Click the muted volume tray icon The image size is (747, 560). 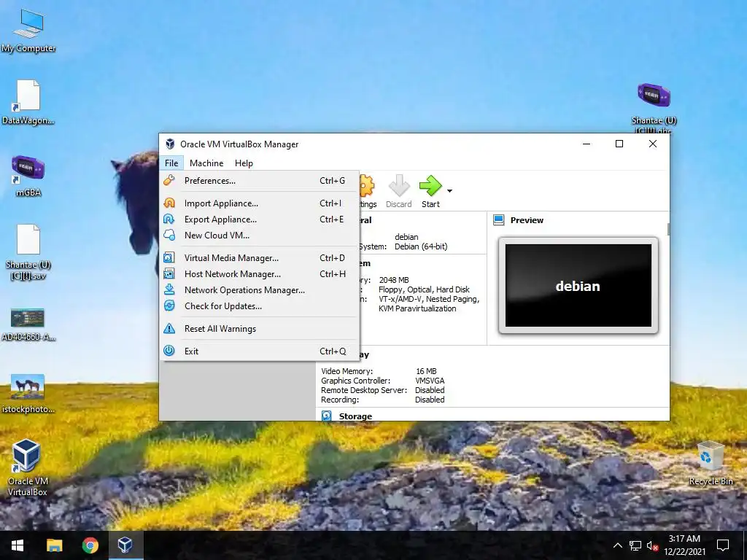click(x=652, y=545)
